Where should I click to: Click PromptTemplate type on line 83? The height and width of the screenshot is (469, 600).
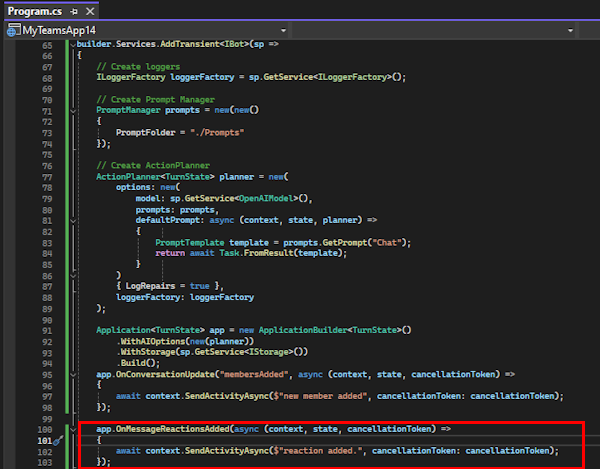(x=189, y=243)
